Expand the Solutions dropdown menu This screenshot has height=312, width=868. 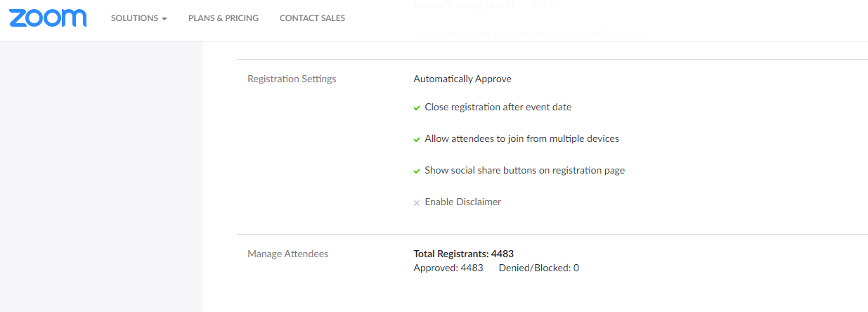point(138,18)
